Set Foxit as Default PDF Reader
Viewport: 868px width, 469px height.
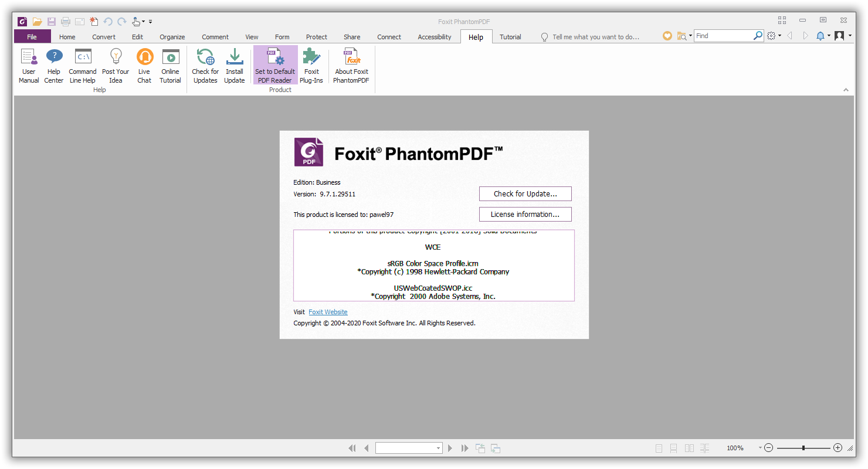point(275,66)
